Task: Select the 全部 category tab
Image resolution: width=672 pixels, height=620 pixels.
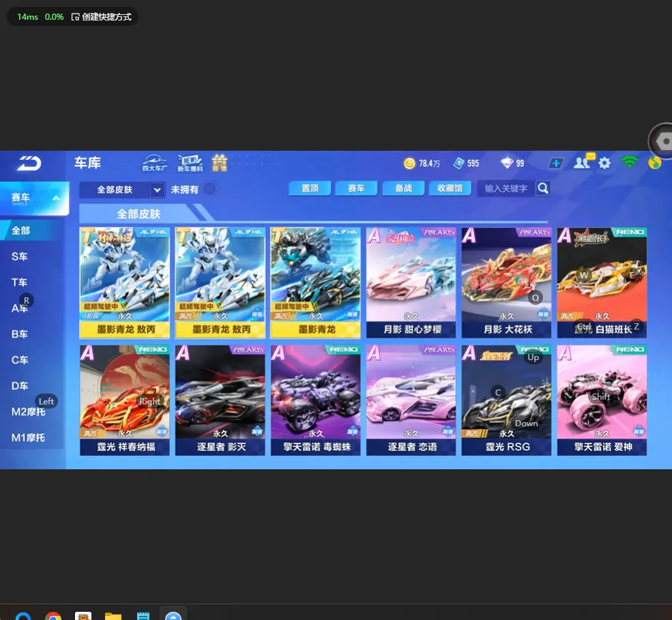Action: [31, 231]
